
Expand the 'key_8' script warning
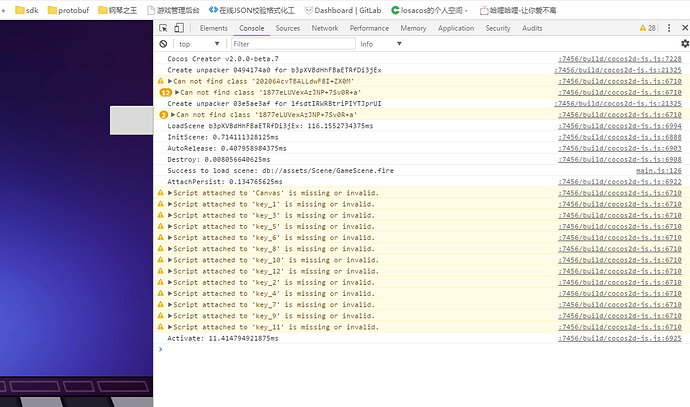click(169, 249)
